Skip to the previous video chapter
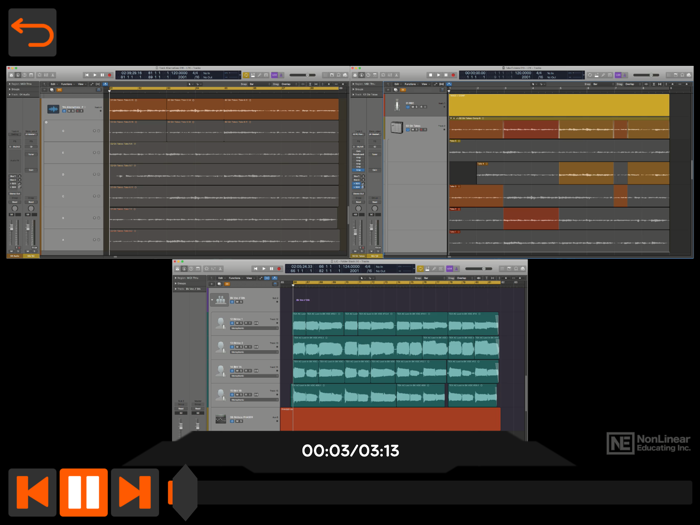 (32, 492)
